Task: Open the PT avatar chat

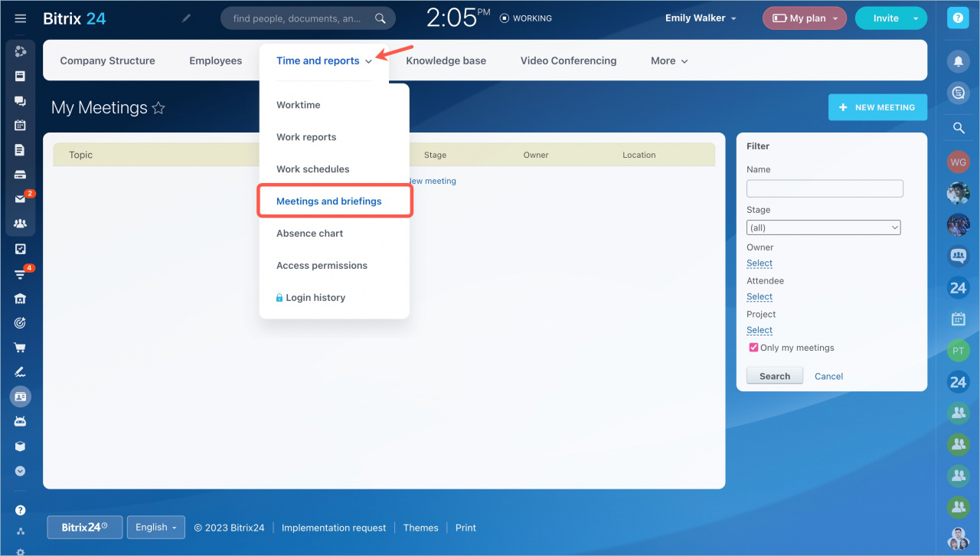Action: pyautogui.click(x=958, y=351)
